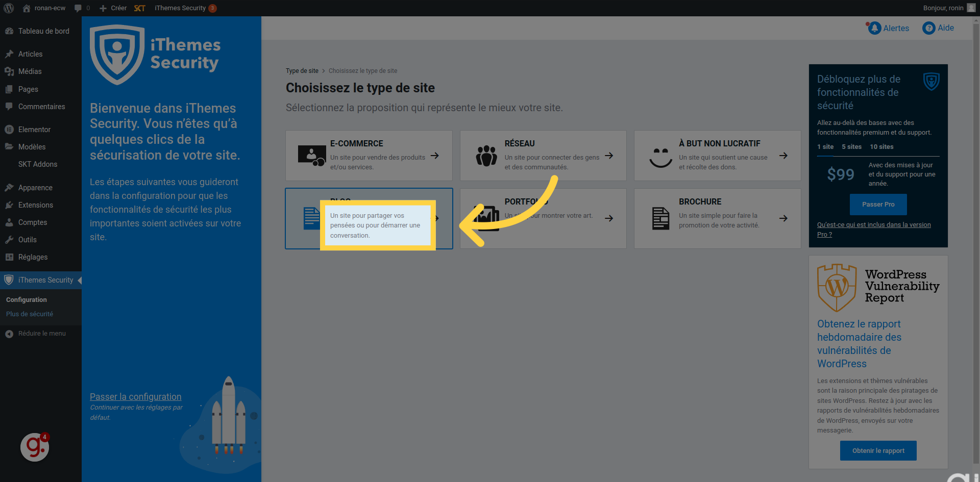The height and width of the screenshot is (482, 980).
Task: Open the ronan-ecw site home link
Action: [x=44, y=8]
